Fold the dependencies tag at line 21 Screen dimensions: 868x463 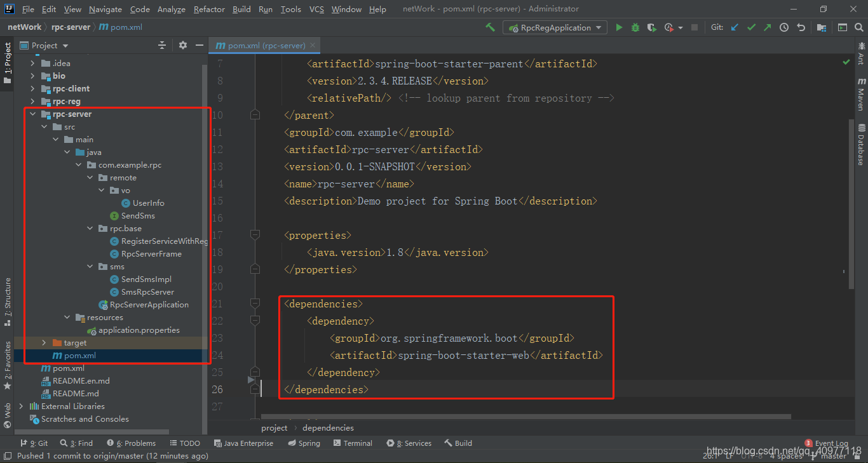click(255, 304)
